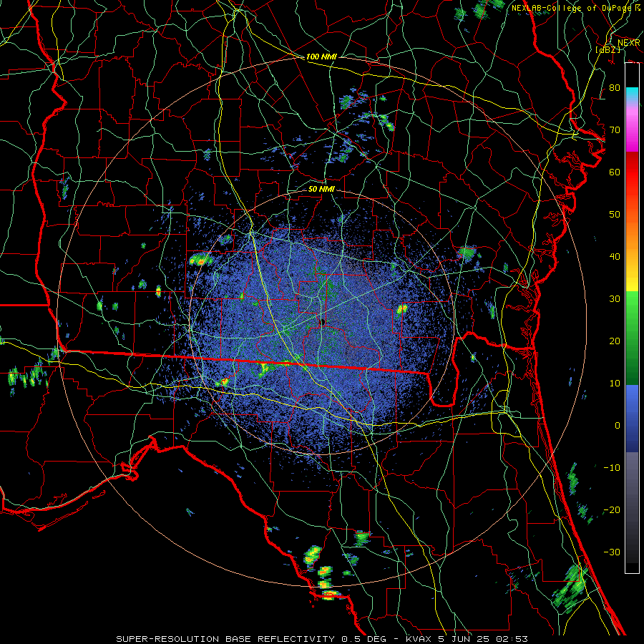Click the 60 value on the dBZ scale

click(615, 172)
